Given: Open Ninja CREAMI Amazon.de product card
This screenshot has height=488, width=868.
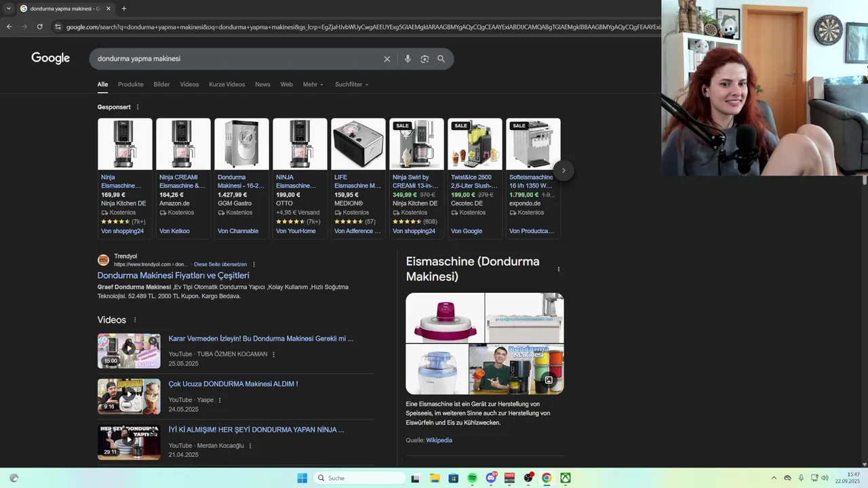Looking at the screenshot, I should [x=183, y=178].
